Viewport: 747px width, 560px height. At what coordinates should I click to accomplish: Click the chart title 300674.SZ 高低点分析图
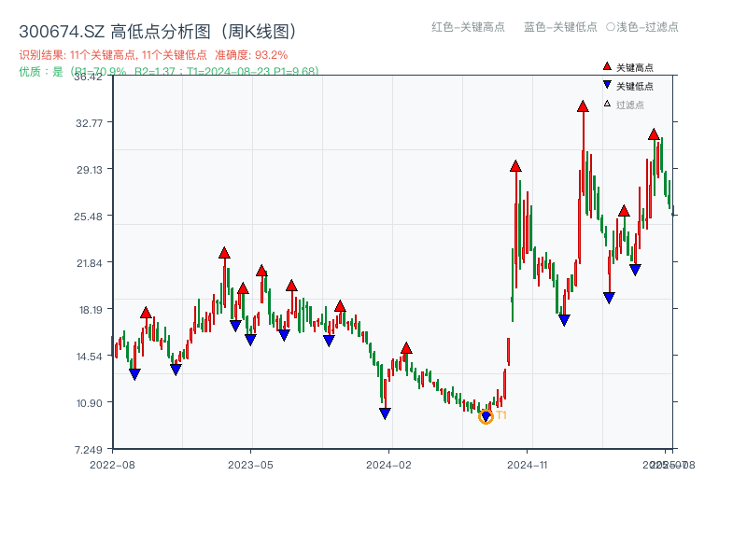click(x=159, y=29)
